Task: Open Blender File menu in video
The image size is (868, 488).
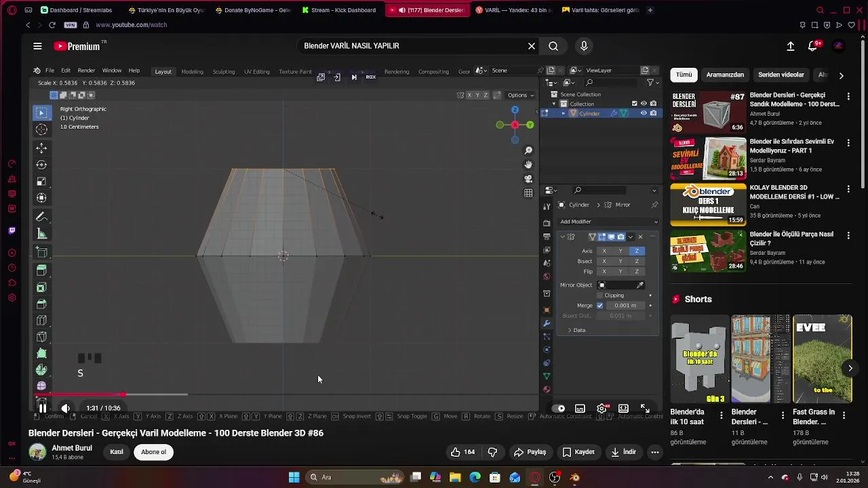Action: pyautogui.click(x=50, y=70)
